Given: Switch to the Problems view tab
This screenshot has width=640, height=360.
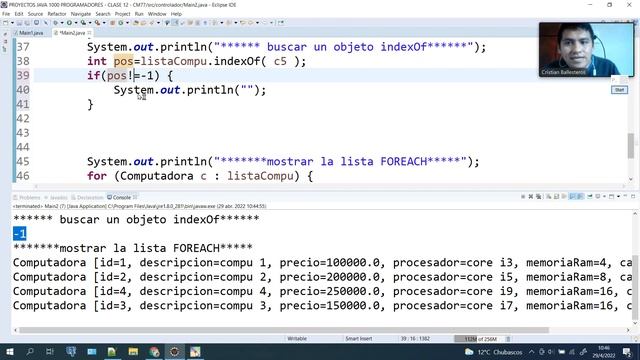Looking at the screenshot, I should [27, 198].
